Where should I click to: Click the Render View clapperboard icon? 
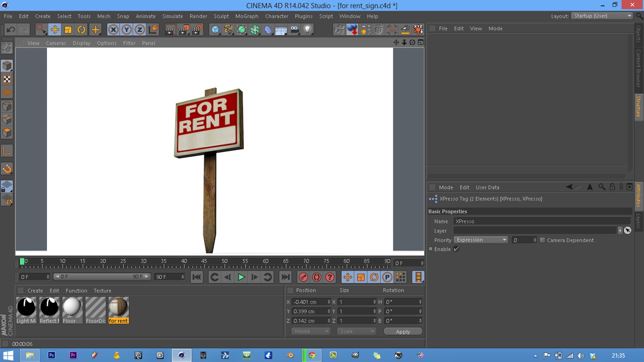[x=170, y=30]
